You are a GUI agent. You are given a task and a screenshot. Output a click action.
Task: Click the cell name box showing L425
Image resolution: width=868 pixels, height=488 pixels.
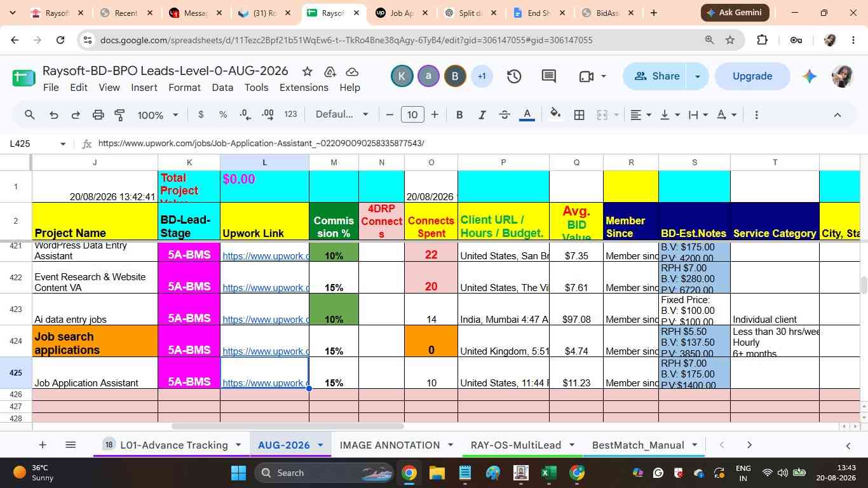37,144
